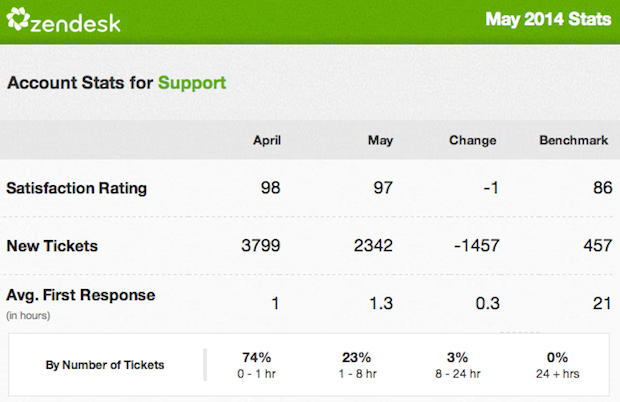Click May satisfaction value 97
The height and width of the screenshot is (402, 620).
[383, 187]
